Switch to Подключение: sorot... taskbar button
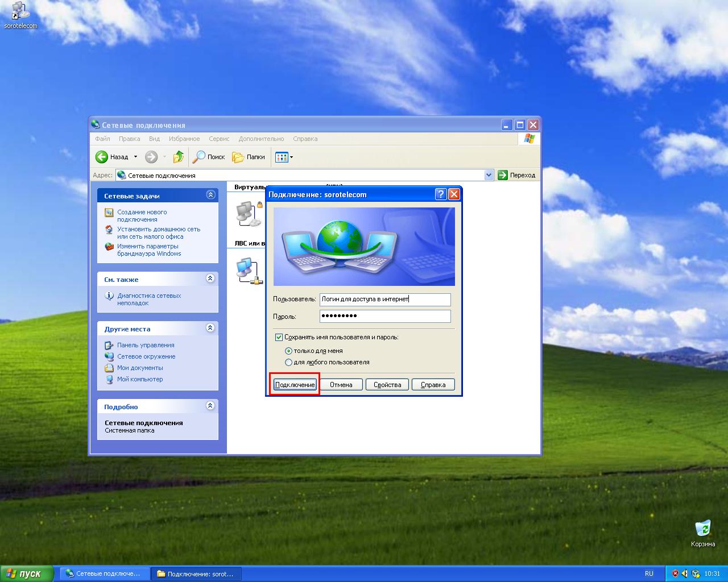Screen dimensions: 728x582 coord(196,573)
